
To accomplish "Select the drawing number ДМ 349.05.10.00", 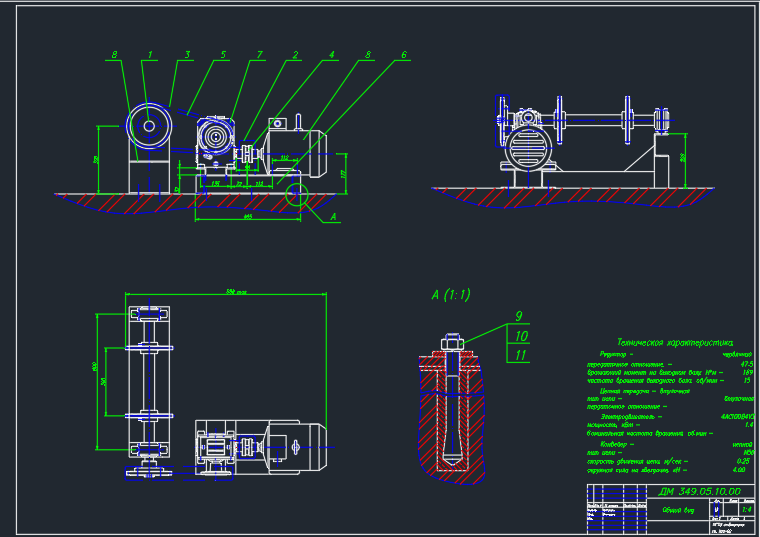I will pos(701,491).
